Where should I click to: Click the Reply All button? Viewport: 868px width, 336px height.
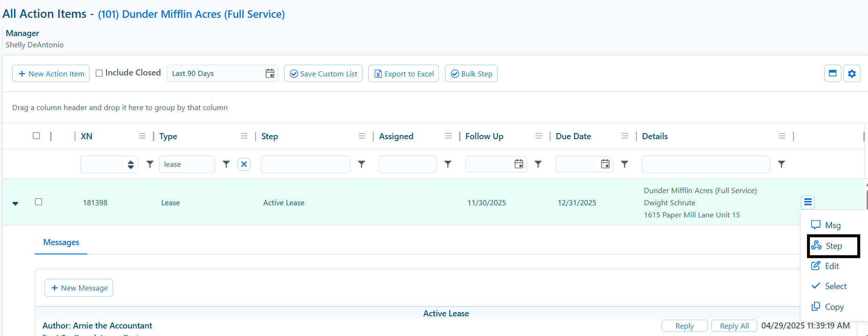(734, 326)
